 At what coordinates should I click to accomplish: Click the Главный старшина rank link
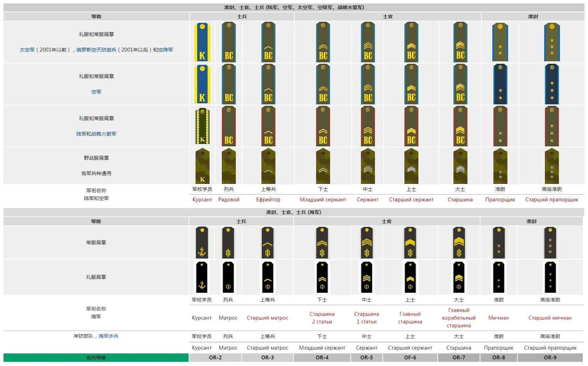[x=410, y=318]
